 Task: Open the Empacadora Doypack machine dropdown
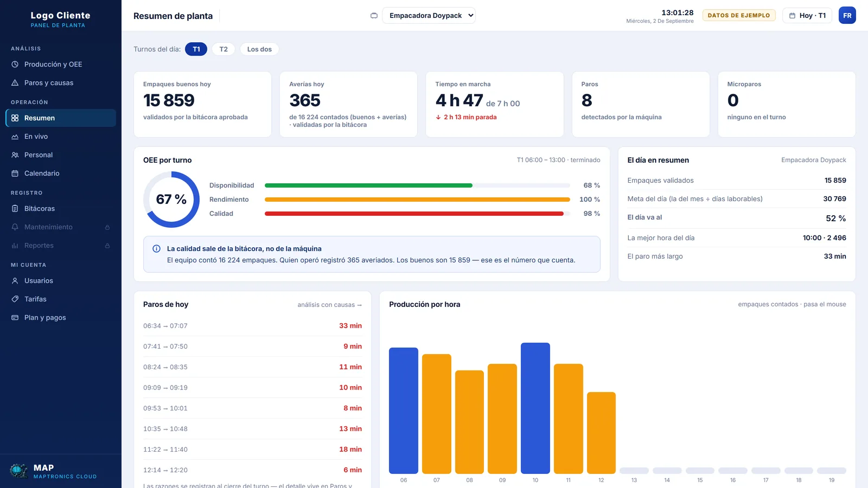click(429, 16)
